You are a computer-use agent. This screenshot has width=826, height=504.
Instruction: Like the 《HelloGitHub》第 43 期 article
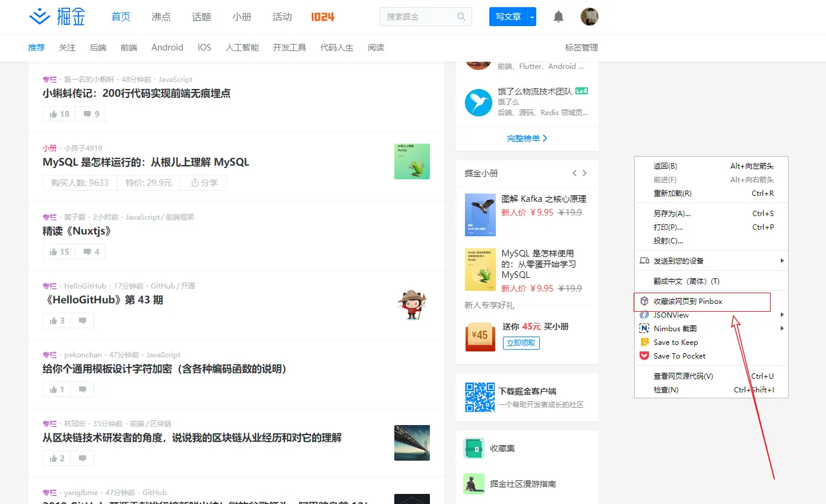click(x=57, y=321)
